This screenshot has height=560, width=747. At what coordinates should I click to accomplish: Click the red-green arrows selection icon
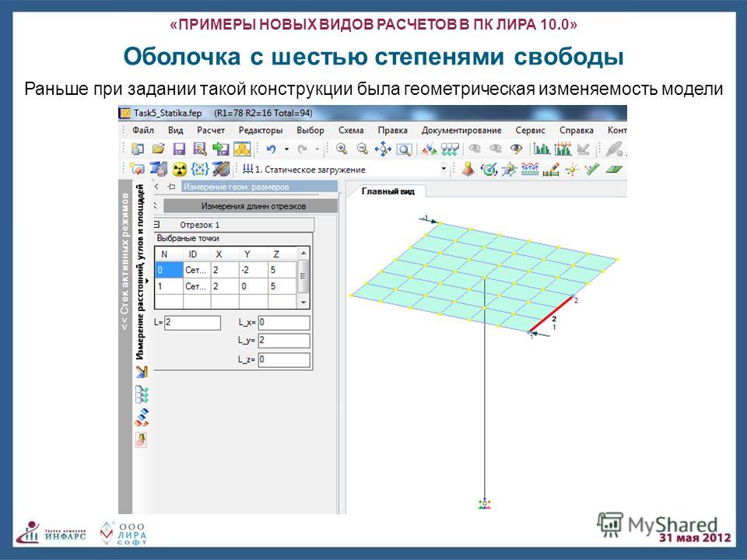pos(430,149)
